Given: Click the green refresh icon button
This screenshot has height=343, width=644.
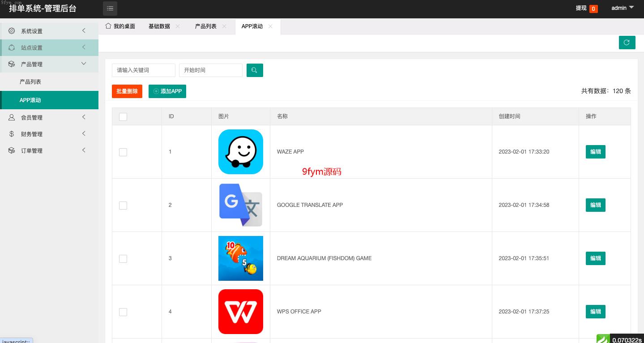Looking at the screenshot, I should click(627, 43).
